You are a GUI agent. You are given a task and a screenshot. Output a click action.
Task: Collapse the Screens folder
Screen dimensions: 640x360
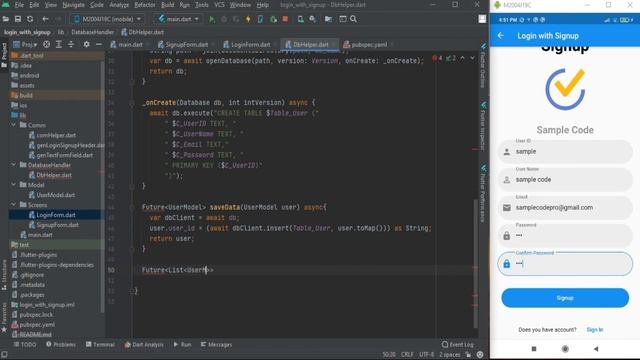point(14,204)
